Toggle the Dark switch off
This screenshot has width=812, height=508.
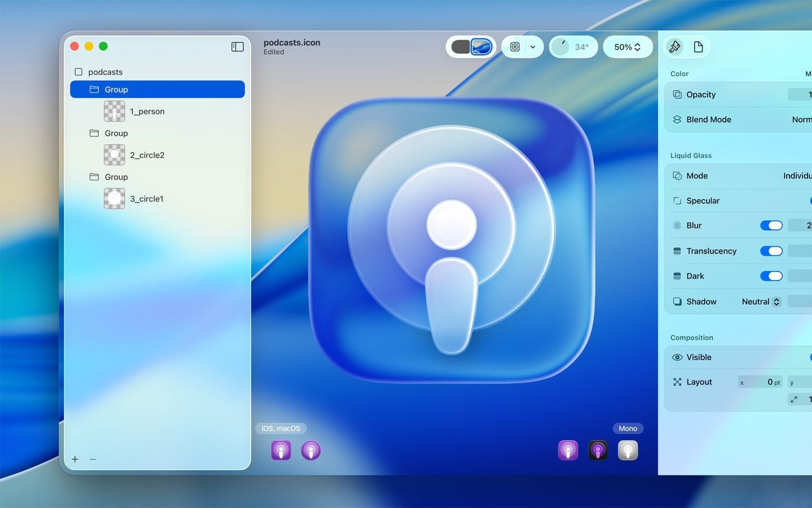pyautogui.click(x=771, y=276)
